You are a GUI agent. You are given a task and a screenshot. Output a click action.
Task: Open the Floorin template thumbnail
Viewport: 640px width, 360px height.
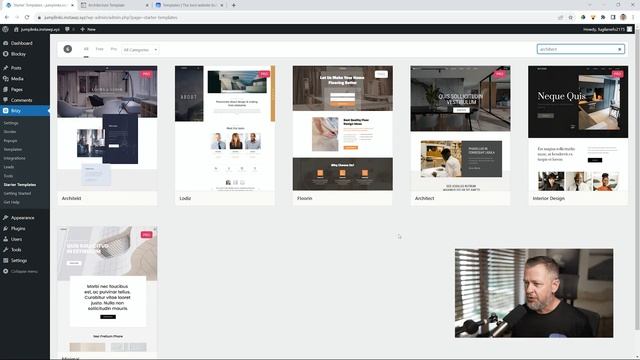coord(342,129)
